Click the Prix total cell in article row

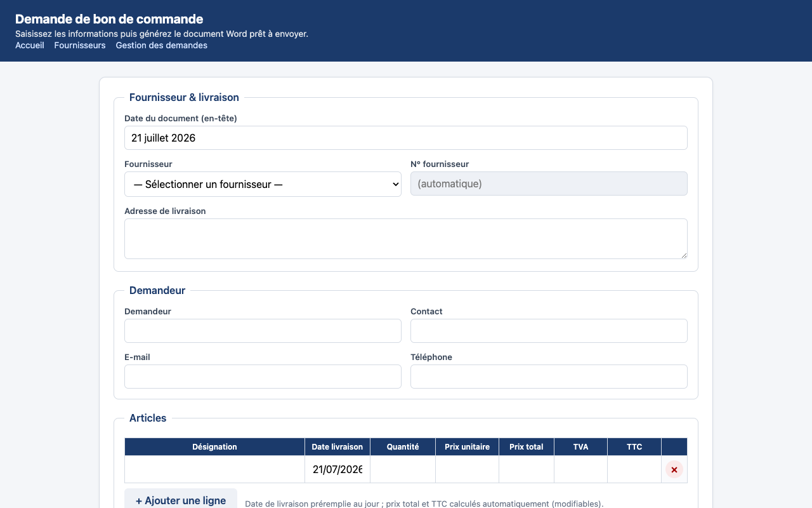click(527, 469)
